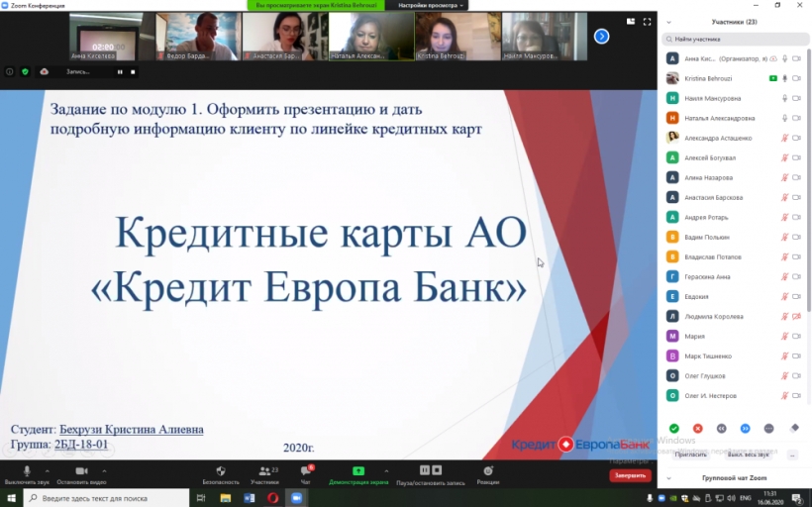Screen dimensions: 812x507
Task: Select participant Марк Тишненко in list
Action: tap(735, 355)
